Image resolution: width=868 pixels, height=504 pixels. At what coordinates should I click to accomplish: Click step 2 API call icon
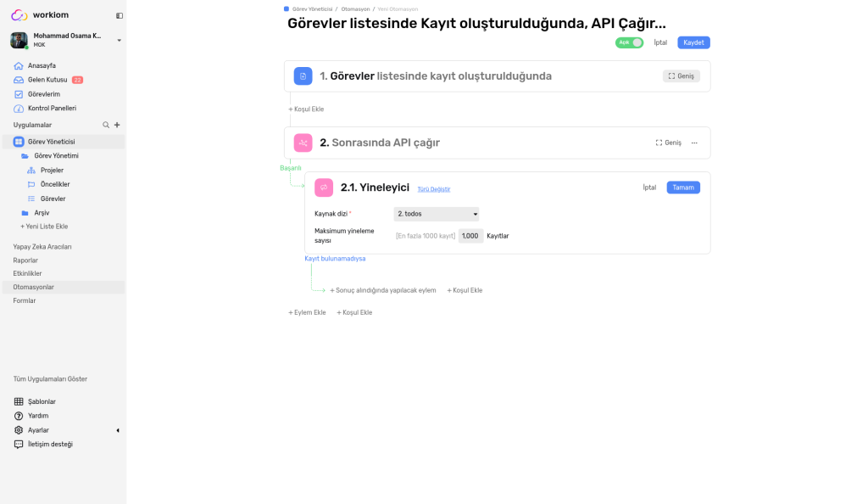[x=303, y=143]
